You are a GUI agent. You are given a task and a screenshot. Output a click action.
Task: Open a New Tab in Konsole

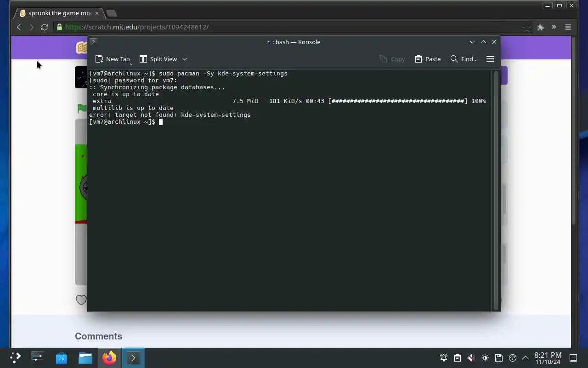(112, 59)
